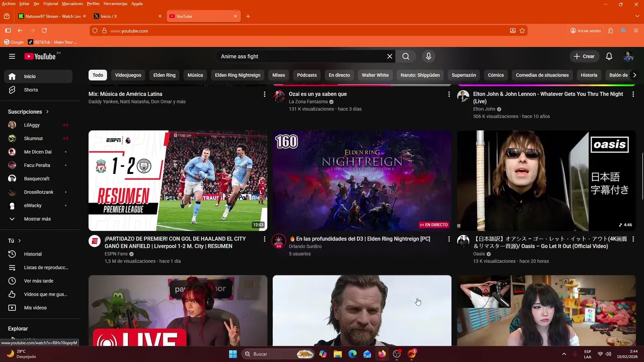Click the Crear button
Viewport: 644px width, 362px height.
tap(584, 56)
